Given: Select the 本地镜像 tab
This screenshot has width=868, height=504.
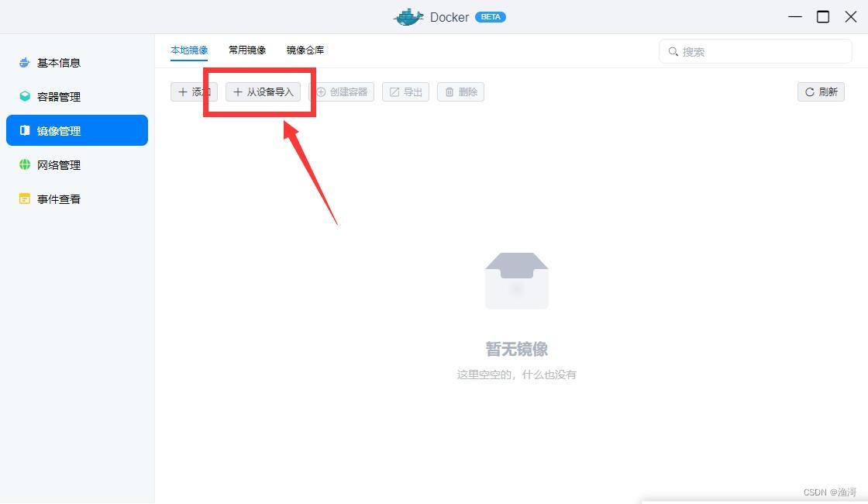Looking at the screenshot, I should (188, 50).
